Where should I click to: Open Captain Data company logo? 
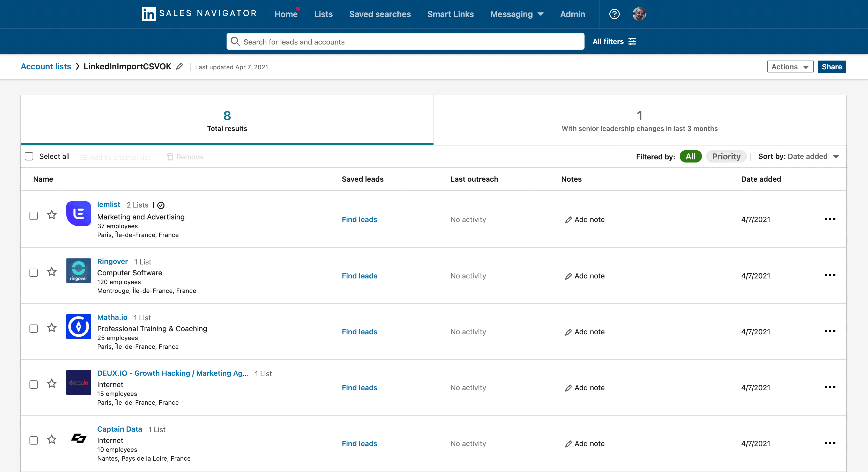coord(79,439)
